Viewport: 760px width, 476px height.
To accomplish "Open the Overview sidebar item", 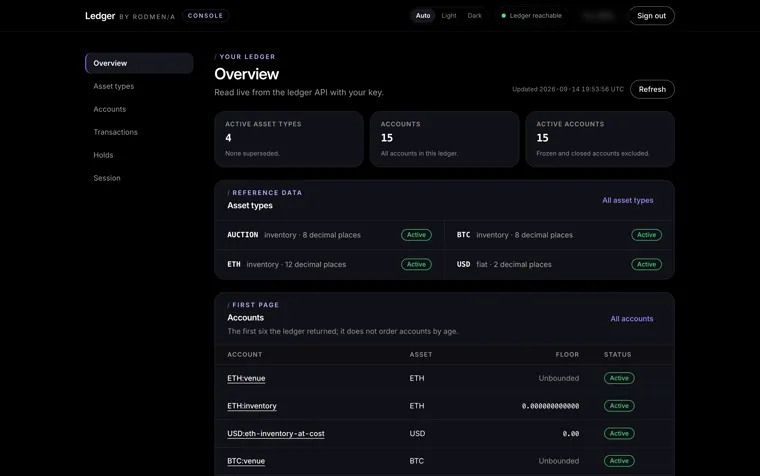I will [x=139, y=63].
